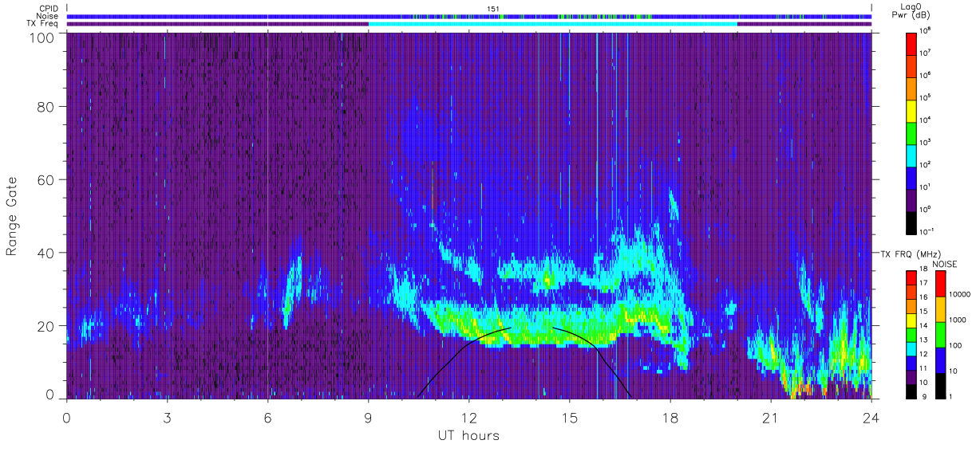980x452 pixels.
Task: Pick the green 13–14 MHz TX FRQ swatch
Action: pyautogui.click(x=912, y=333)
